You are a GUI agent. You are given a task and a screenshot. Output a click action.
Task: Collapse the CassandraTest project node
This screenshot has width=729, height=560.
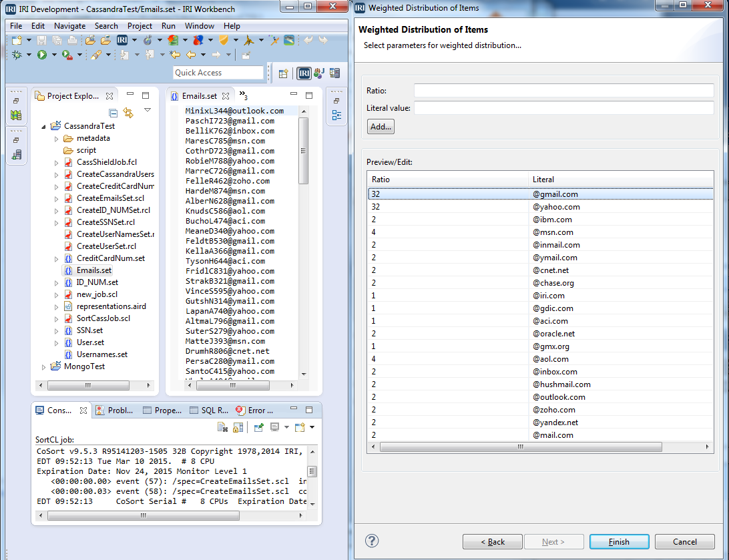point(43,126)
